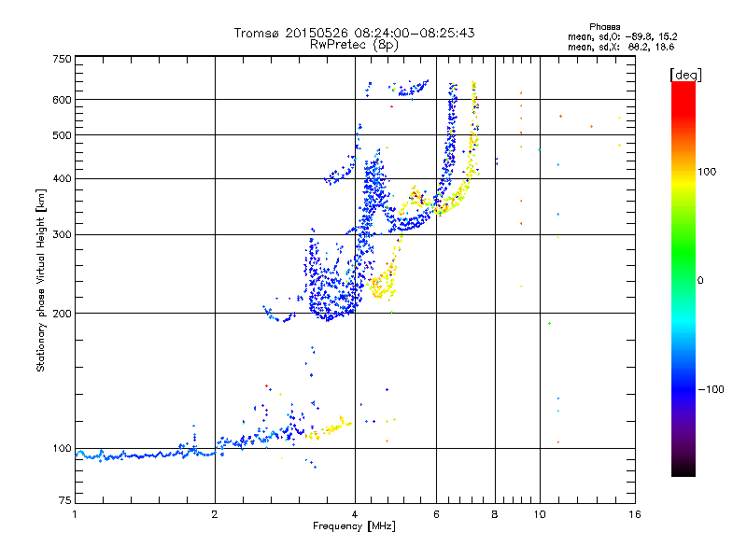
Task: Click the colorbar '100' tick label
Action: pyautogui.click(x=707, y=172)
